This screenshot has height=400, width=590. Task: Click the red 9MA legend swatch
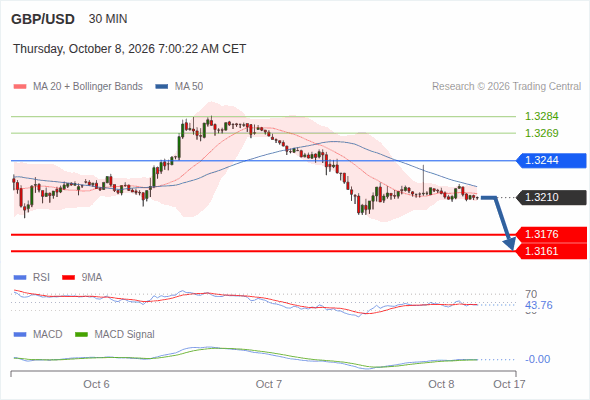[x=68, y=278]
